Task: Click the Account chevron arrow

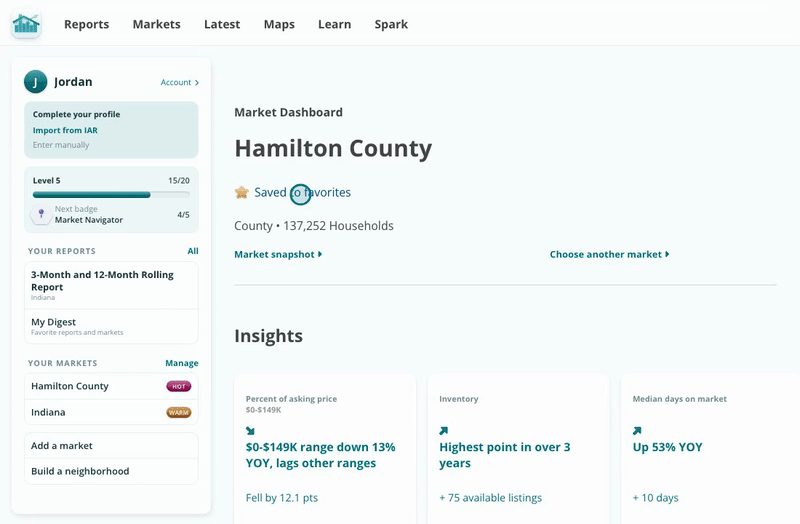Action: [x=197, y=83]
